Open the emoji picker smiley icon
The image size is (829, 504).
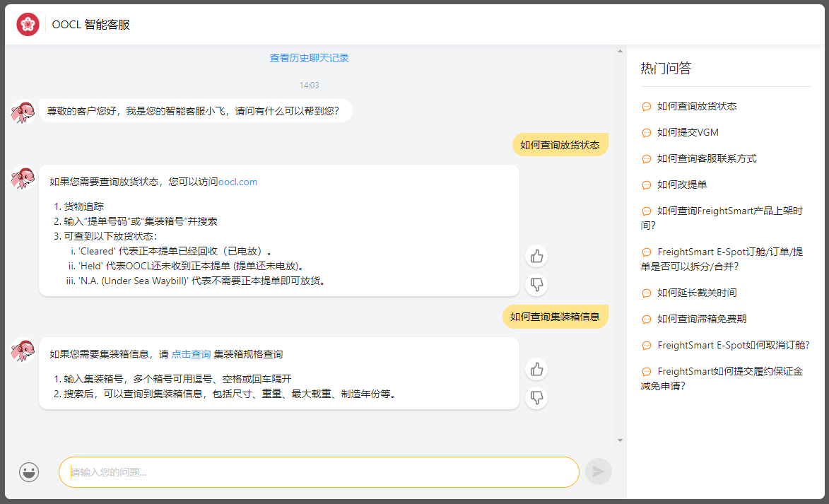coord(29,472)
